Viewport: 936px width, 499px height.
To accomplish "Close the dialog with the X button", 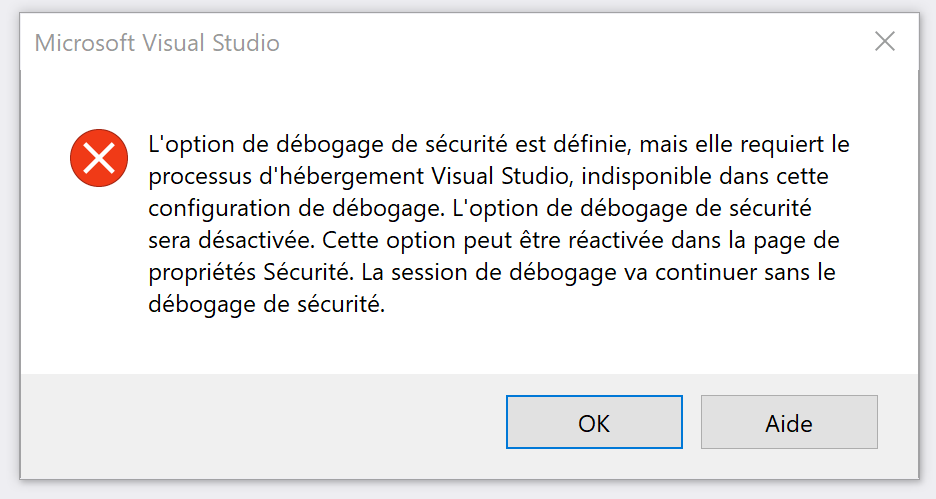I will [x=885, y=42].
